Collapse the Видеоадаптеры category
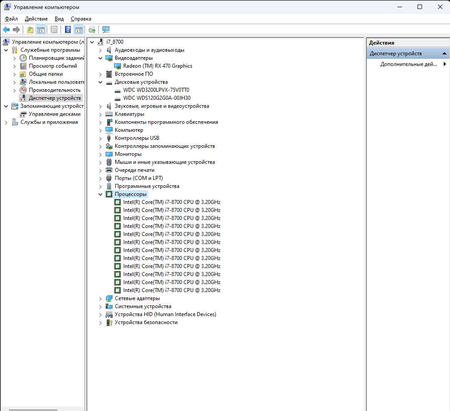450x411 pixels. [x=100, y=58]
